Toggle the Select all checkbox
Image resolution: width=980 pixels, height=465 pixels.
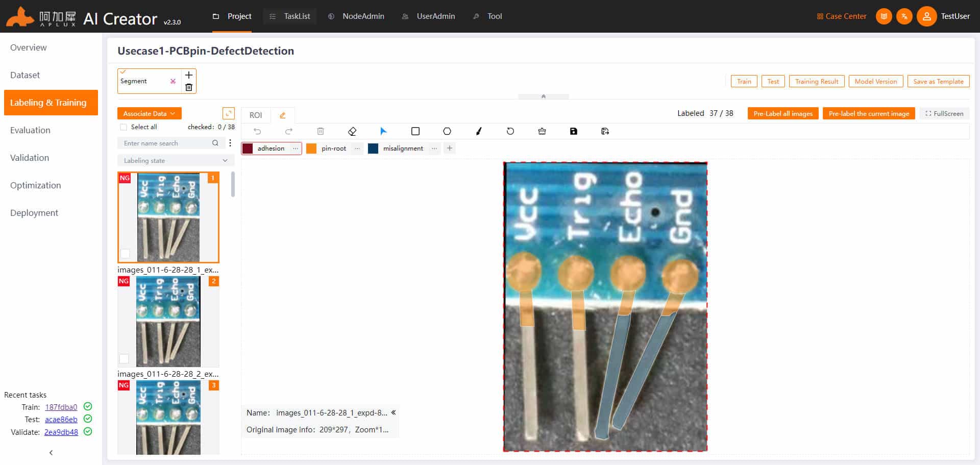point(123,127)
